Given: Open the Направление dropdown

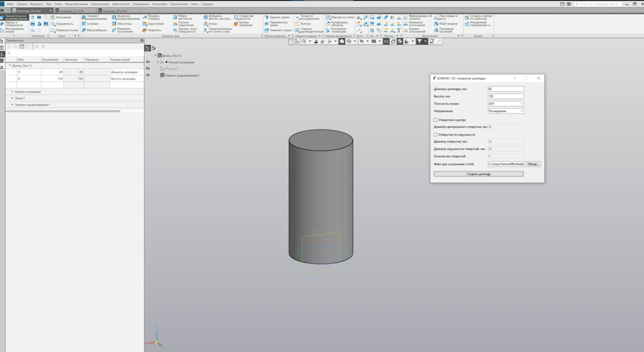Looking at the screenshot, I should tap(506, 111).
